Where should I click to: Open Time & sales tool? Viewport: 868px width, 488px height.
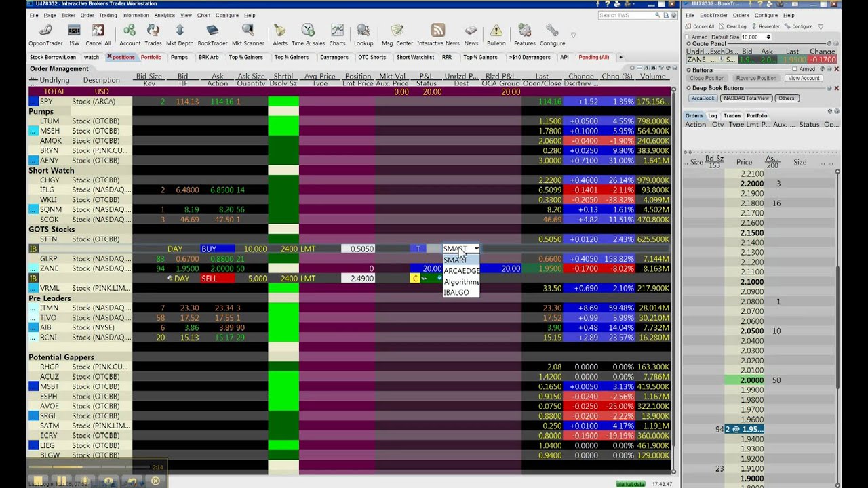308,35
